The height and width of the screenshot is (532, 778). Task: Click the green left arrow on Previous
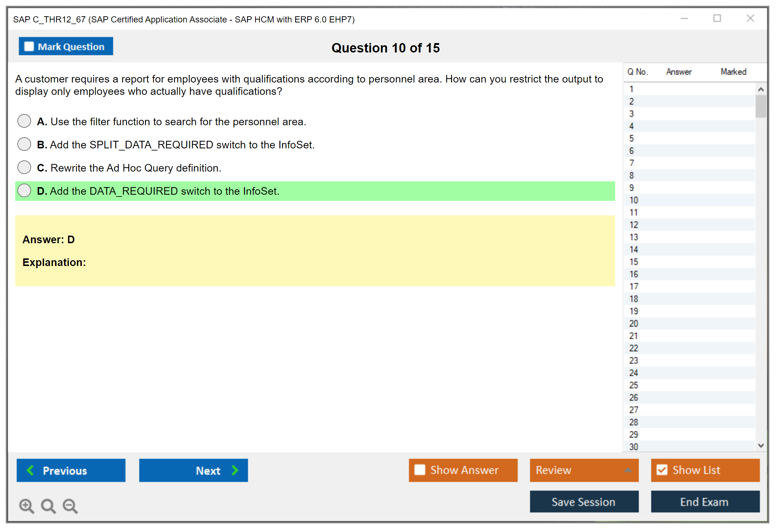pyautogui.click(x=30, y=470)
